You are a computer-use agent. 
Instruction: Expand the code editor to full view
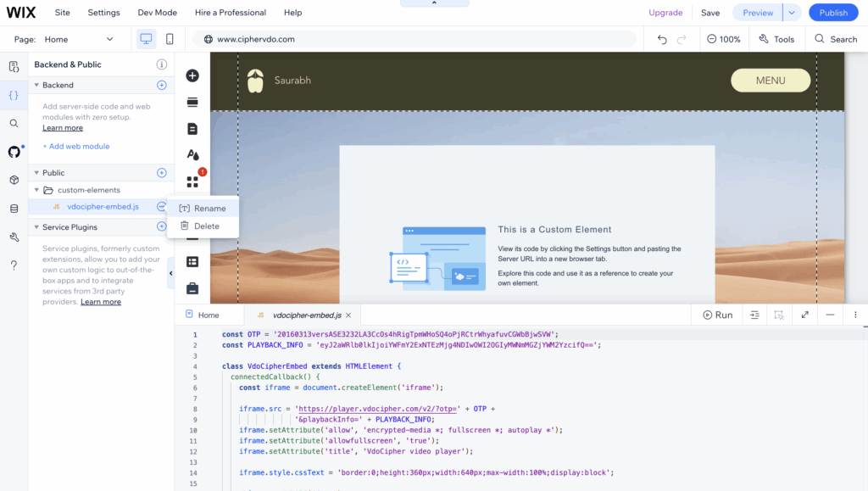805,315
